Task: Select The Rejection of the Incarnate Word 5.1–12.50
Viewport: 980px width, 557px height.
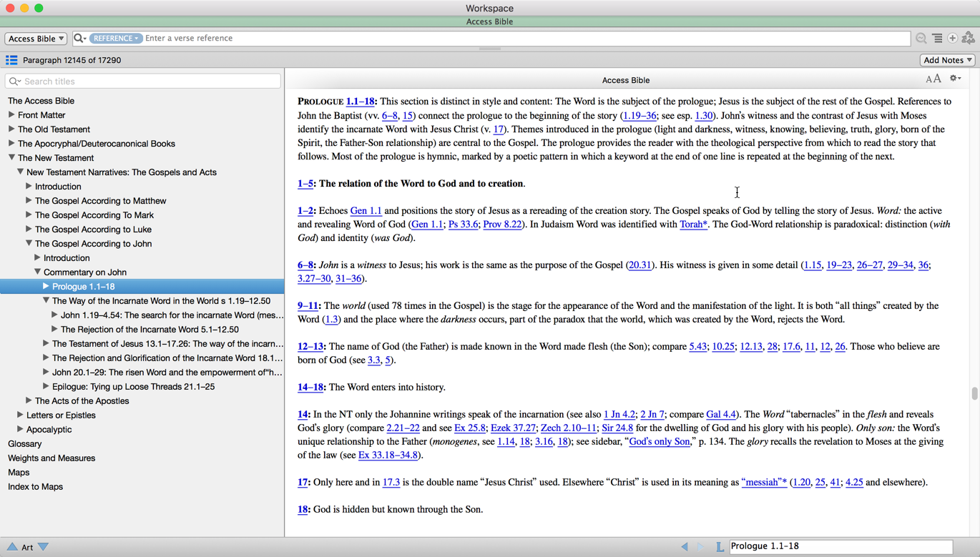Action: tap(150, 330)
